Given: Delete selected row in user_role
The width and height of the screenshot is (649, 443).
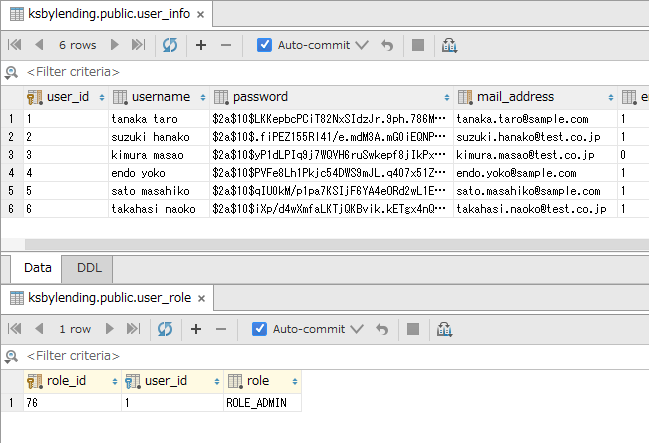Looking at the screenshot, I should coord(221,329).
